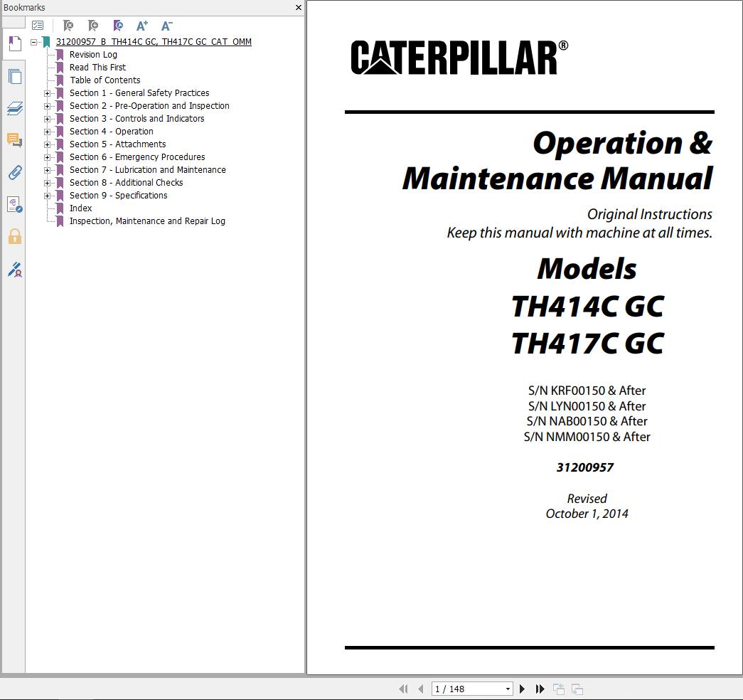Click the document number 31200957
This screenshot has width=743, height=700.
tap(584, 467)
